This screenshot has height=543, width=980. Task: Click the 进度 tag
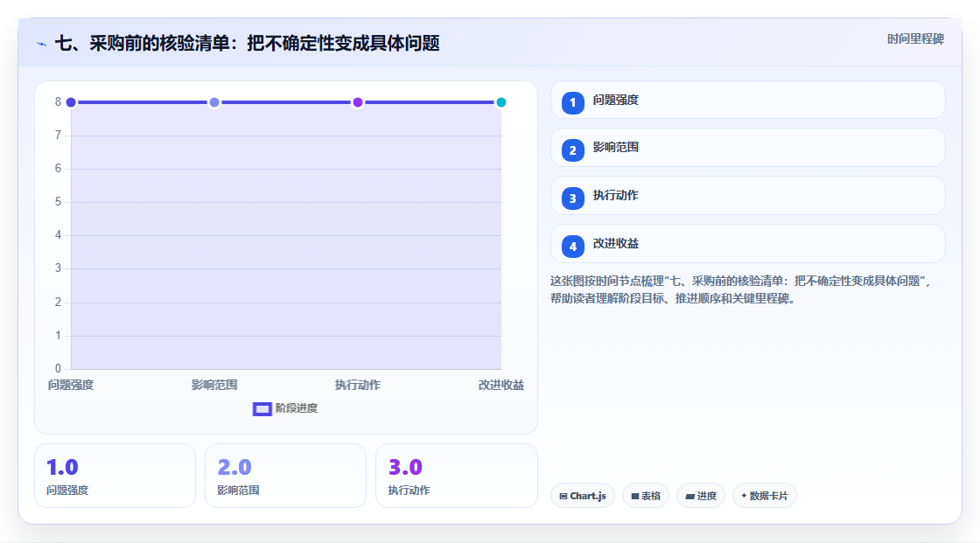701,496
